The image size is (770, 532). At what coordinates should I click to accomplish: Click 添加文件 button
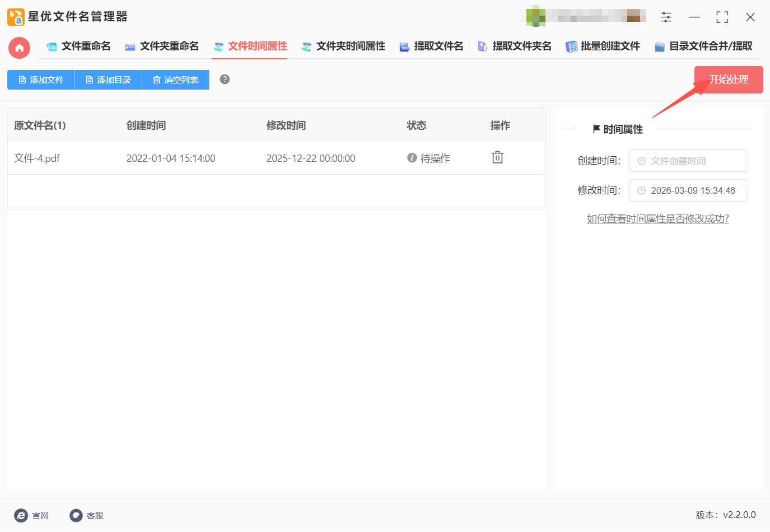click(41, 80)
